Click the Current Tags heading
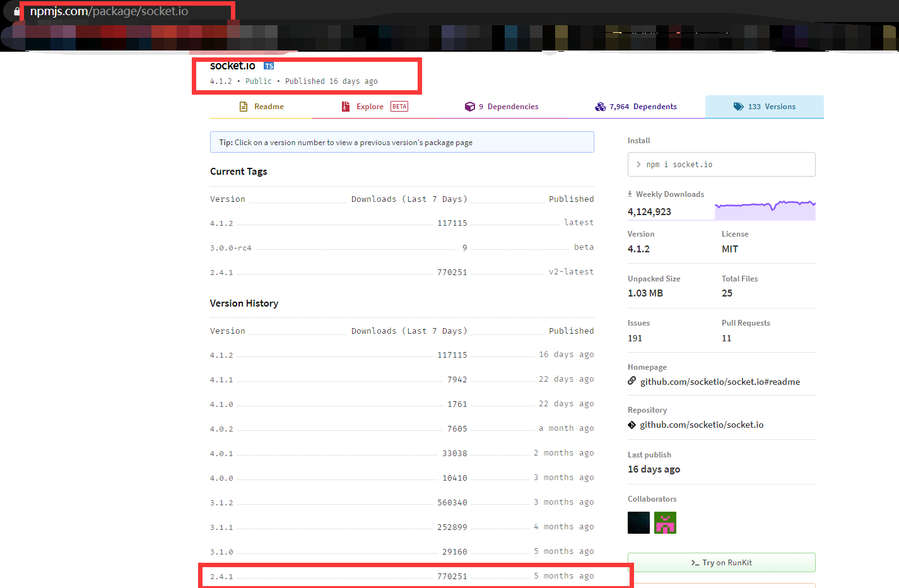The height and width of the screenshot is (588, 899). pos(238,172)
